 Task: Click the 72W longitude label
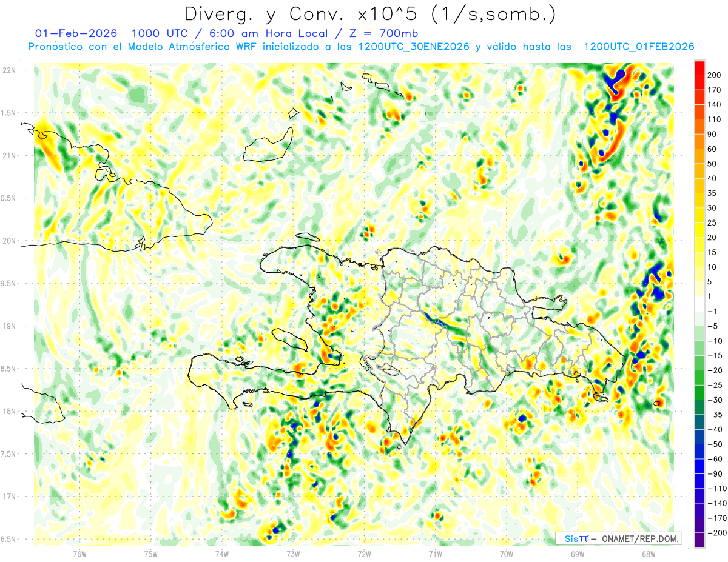364,554
